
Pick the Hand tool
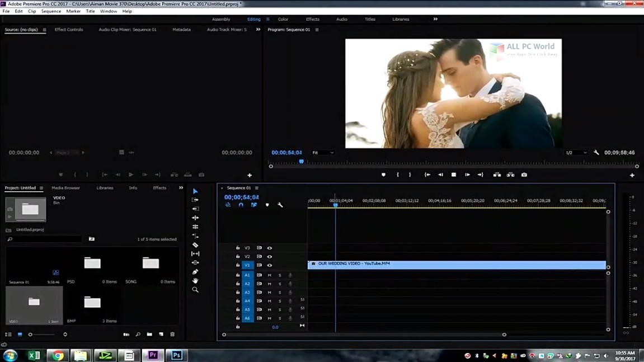click(x=195, y=281)
